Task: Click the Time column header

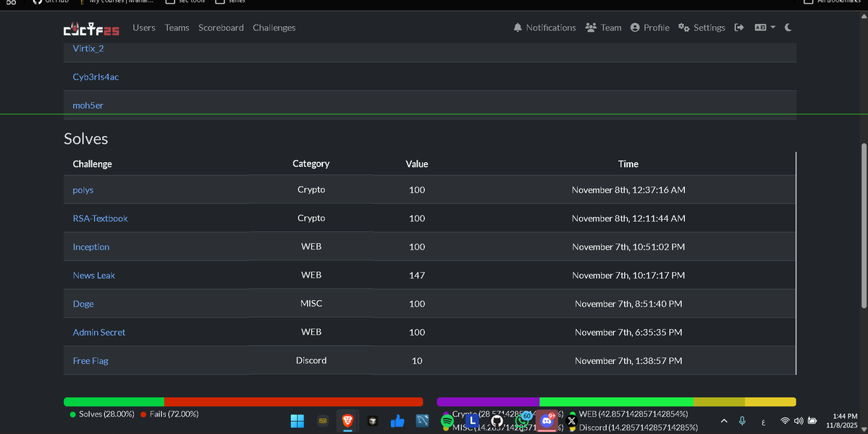Action: [628, 163]
